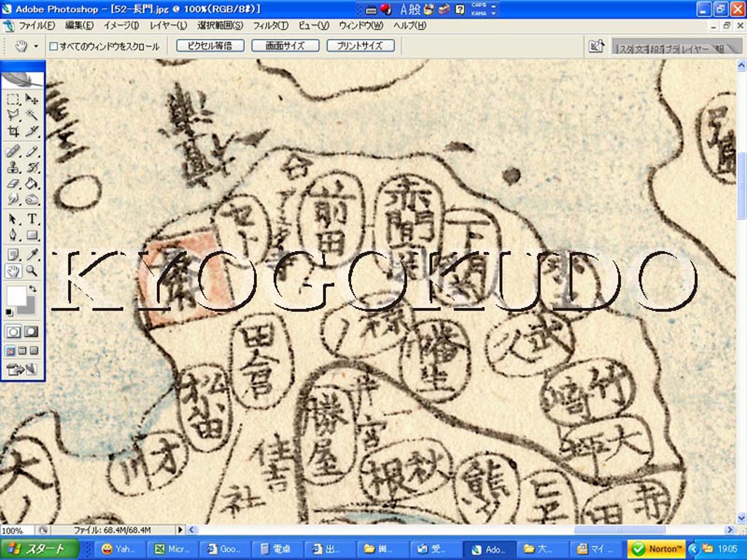The width and height of the screenshot is (747, 560).
Task: Set Full Screen with menu bar mode
Action: click(22, 351)
